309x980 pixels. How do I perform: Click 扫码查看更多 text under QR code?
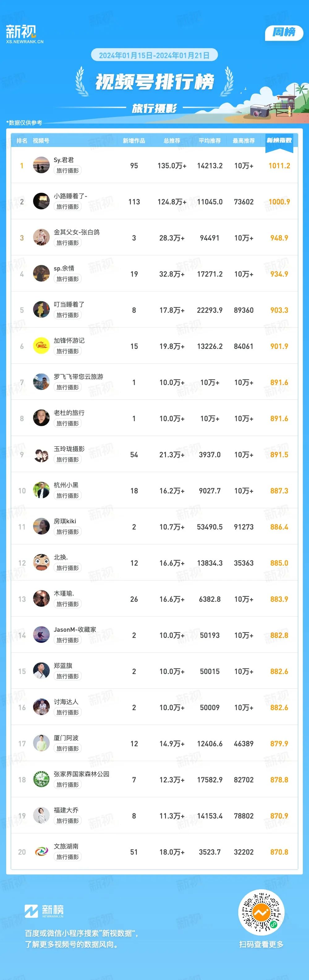(261, 944)
